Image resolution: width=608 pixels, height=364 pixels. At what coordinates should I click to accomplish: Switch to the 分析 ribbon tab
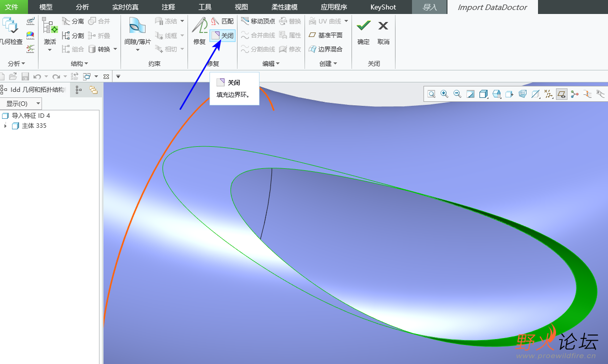point(82,7)
